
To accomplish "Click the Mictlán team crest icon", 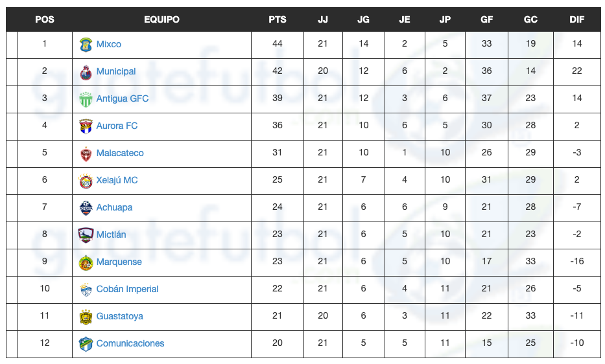I will pos(86,235).
